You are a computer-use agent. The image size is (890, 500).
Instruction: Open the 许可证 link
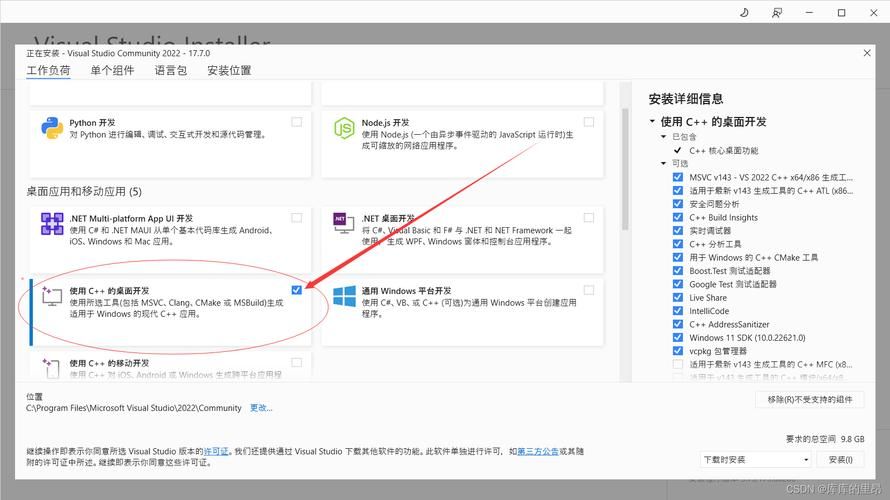tap(216, 451)
